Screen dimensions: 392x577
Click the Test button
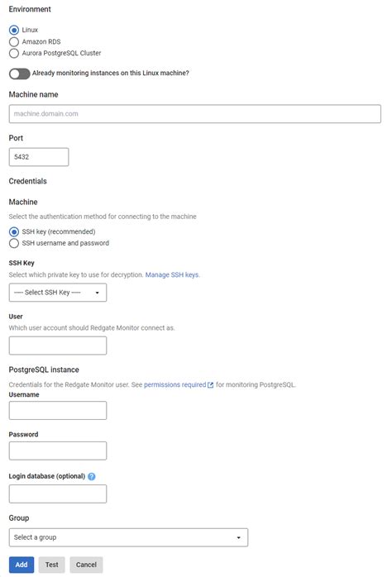pyautogui.click(x=52, y=565)
